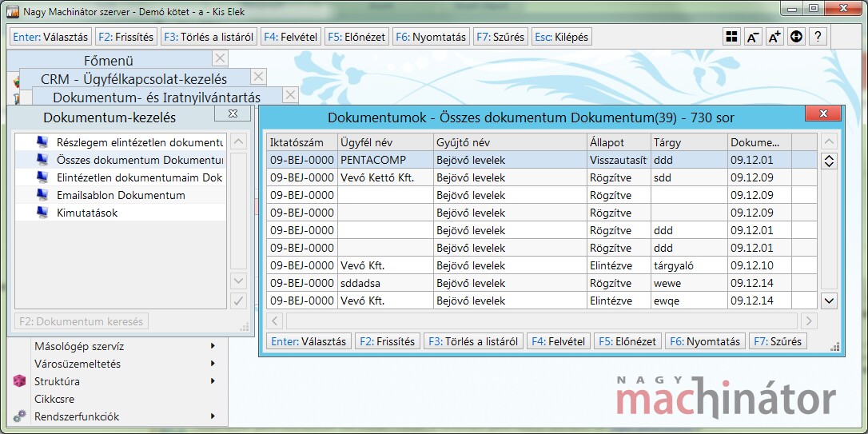Close the CRM - Ügyfélkapcsolat-kezelés panel

258,77
